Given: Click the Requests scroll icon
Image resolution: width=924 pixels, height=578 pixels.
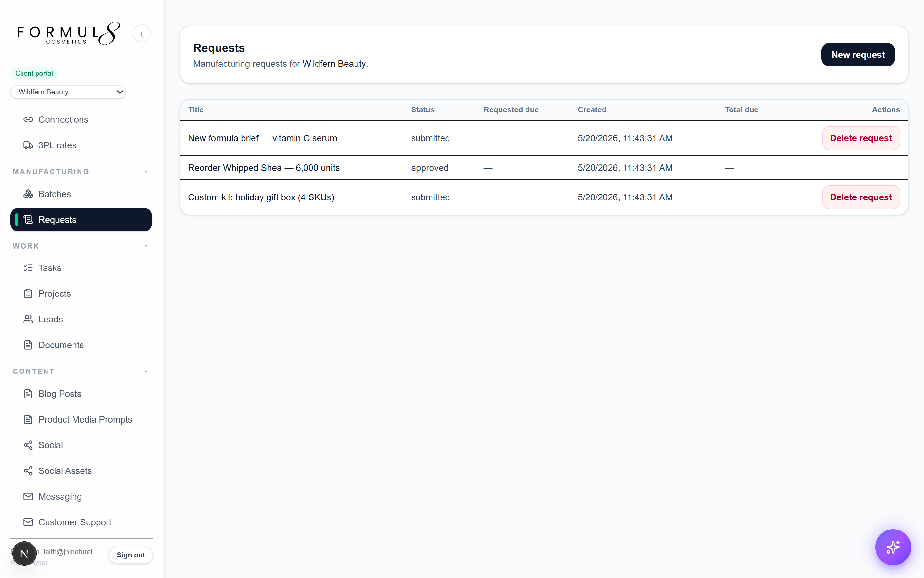Looking at the screenshot, I should [x=28, y=220].
